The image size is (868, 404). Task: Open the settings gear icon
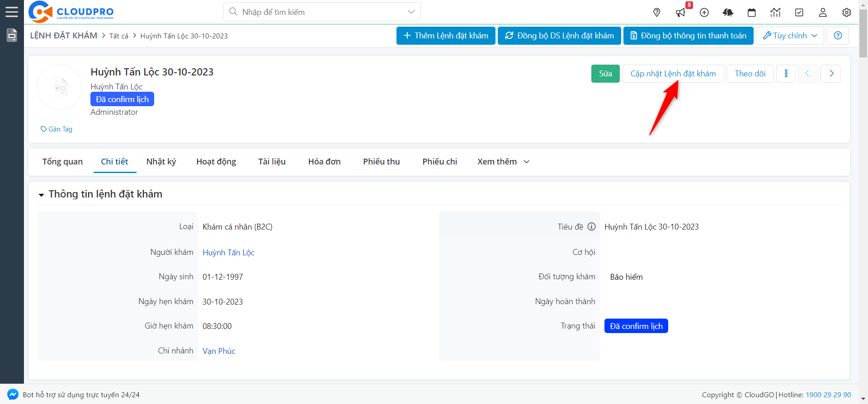tap(847, 13)
